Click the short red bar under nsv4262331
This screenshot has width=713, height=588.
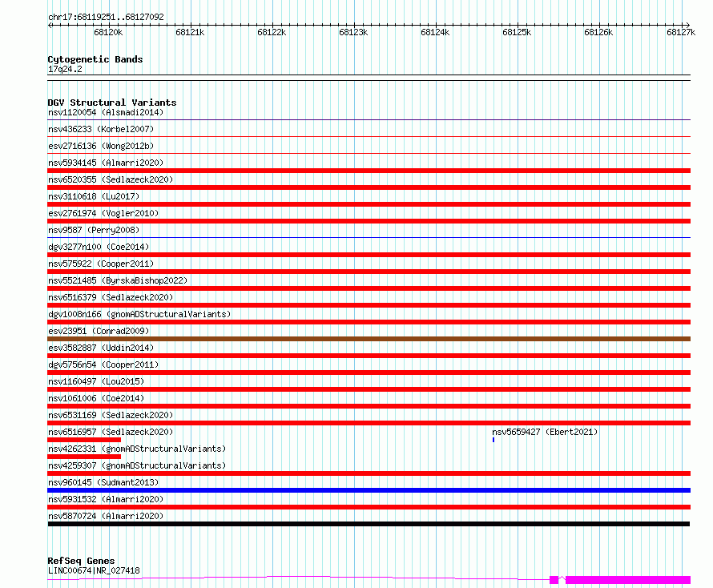(84, 457)
